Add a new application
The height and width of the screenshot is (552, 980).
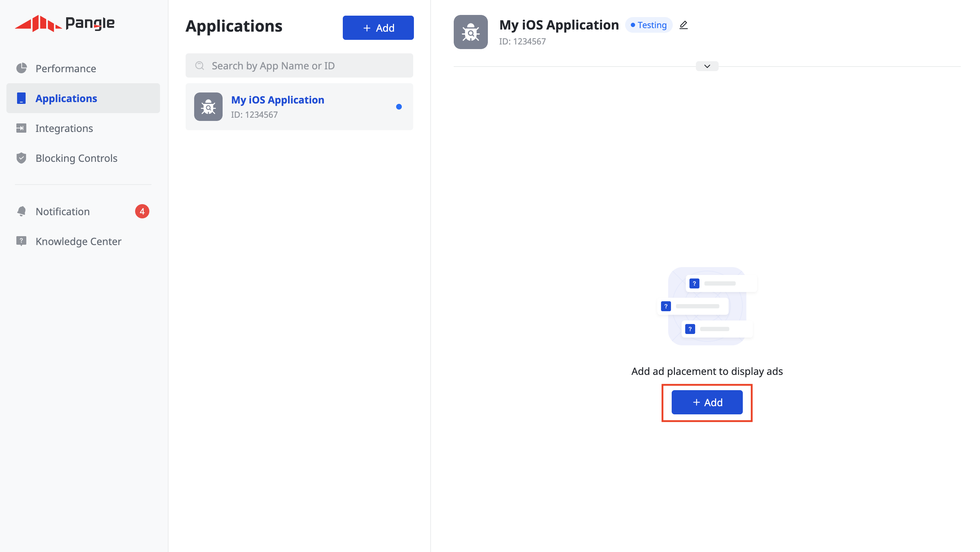378,28
